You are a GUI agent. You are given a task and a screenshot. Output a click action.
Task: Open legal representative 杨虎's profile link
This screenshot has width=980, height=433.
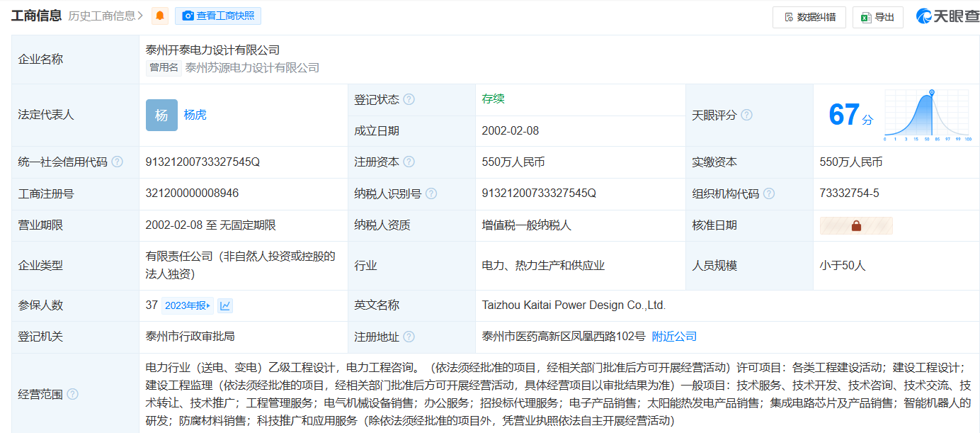pos(195,115)
